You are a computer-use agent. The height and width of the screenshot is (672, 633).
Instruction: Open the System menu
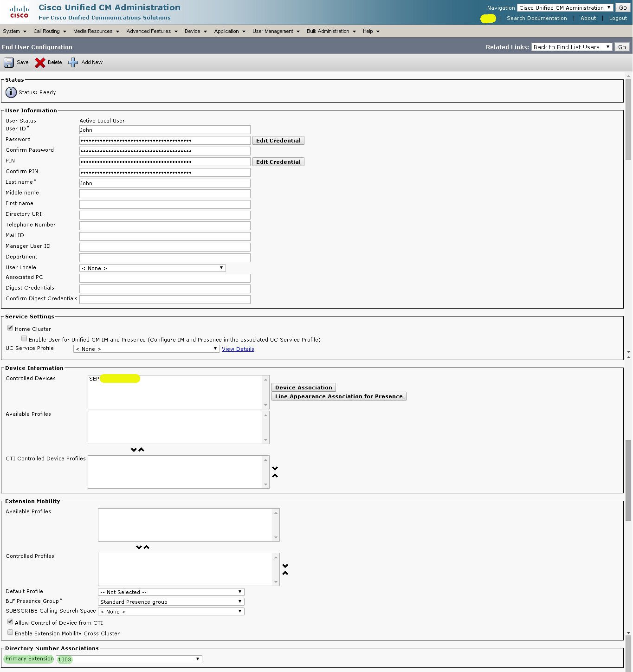tap(14, 31)
